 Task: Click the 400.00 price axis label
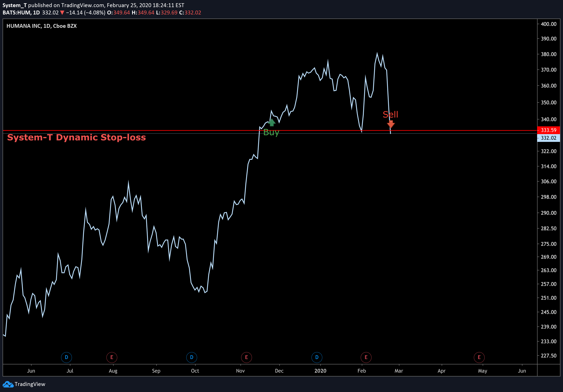[549, 24]
